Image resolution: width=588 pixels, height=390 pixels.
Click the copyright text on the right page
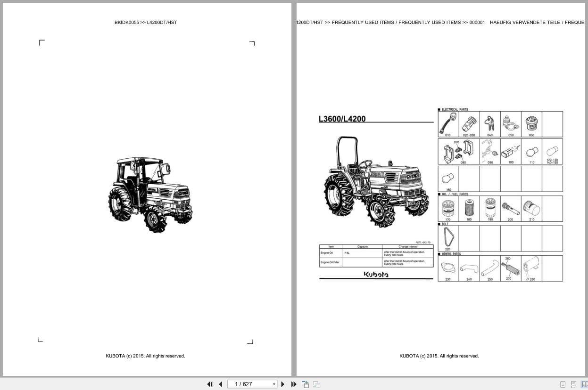[439, 356]
